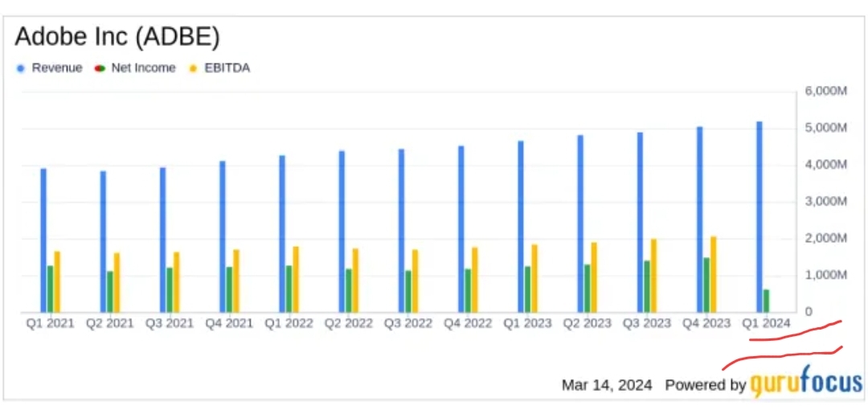Select the blue Revenue bar for Q1 2021
The width and height of the screenshot is (868, 418).
pyautogui.click(x=43, y=240)
